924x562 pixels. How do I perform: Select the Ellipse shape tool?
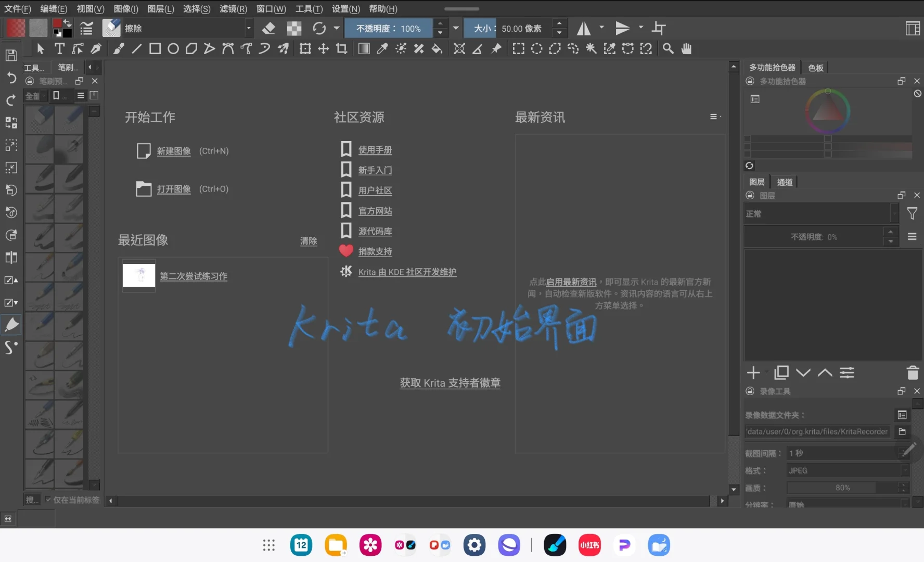(x=173, y=49)
